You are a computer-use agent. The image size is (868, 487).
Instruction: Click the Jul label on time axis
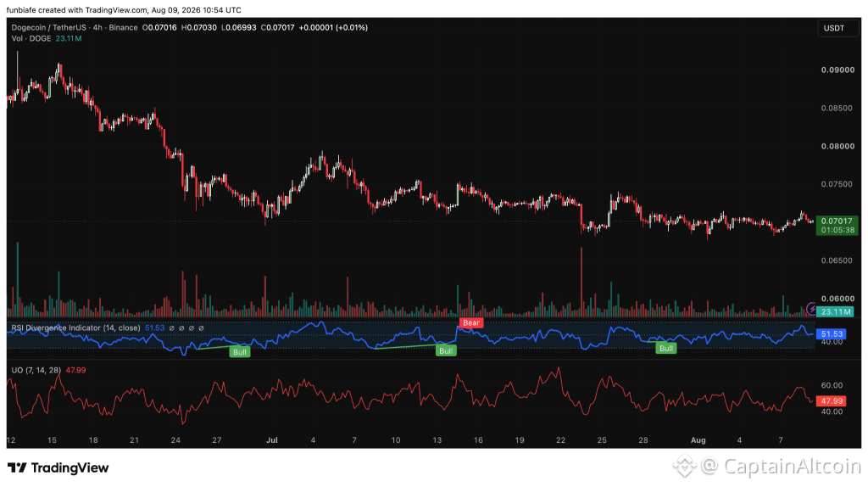pyautogui.click(x=272, y=440)
